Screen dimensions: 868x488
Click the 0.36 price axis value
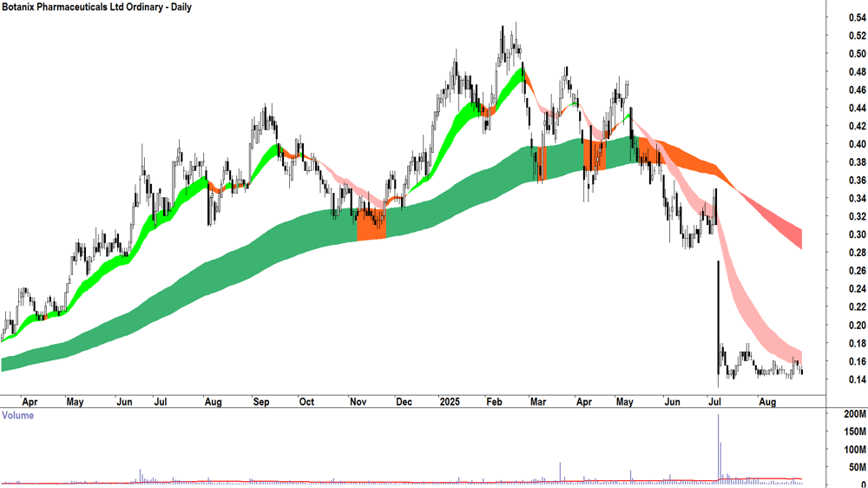pyautogui.click(x=857, y=181)
